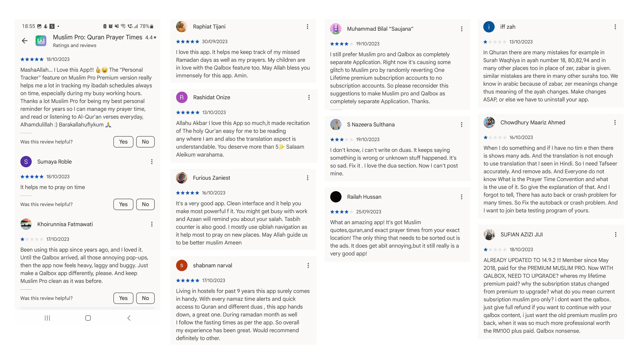Tap Android home navigation button
The height and width of the screenshot is (364, 639).
[x=88, y=318]
